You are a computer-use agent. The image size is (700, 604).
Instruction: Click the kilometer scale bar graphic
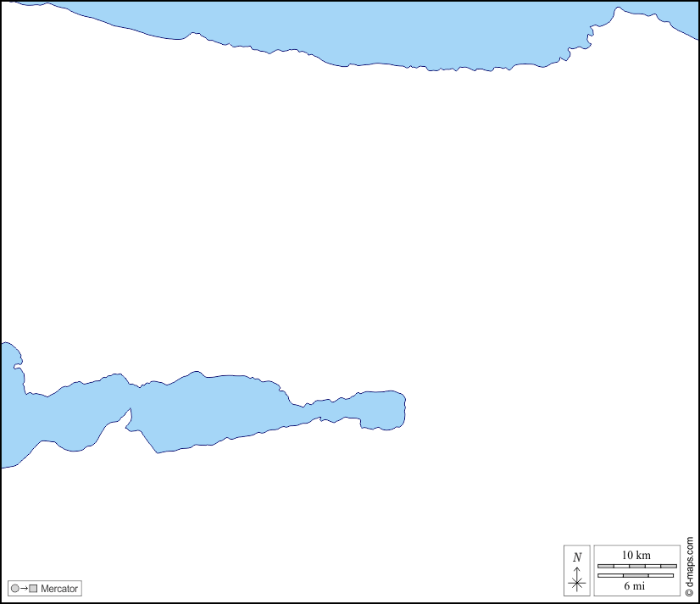637,566
